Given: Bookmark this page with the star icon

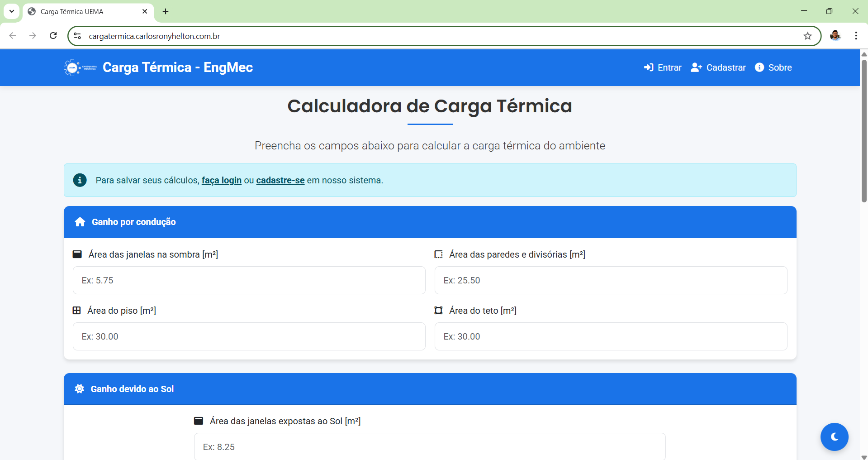Looking at the screenshot, I should 807,36.
